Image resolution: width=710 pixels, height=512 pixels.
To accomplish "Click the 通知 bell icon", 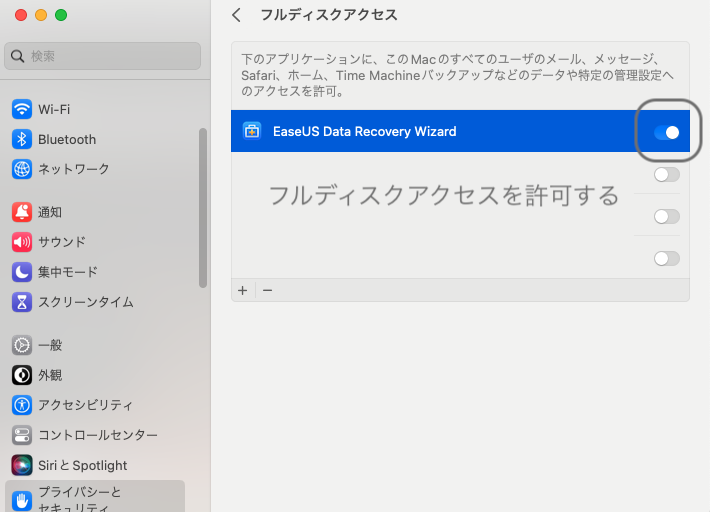I will click(22, 212).
